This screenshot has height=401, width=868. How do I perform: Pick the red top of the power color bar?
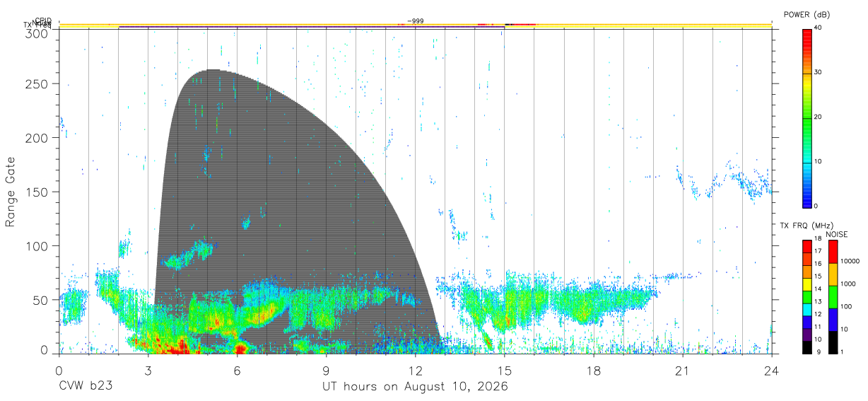[x=807, y=39]
